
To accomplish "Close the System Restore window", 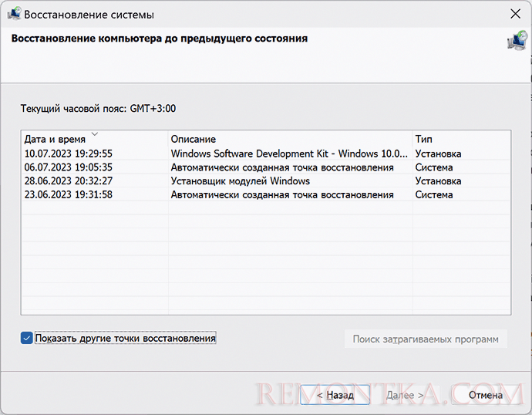I will [x=515, y=14].
